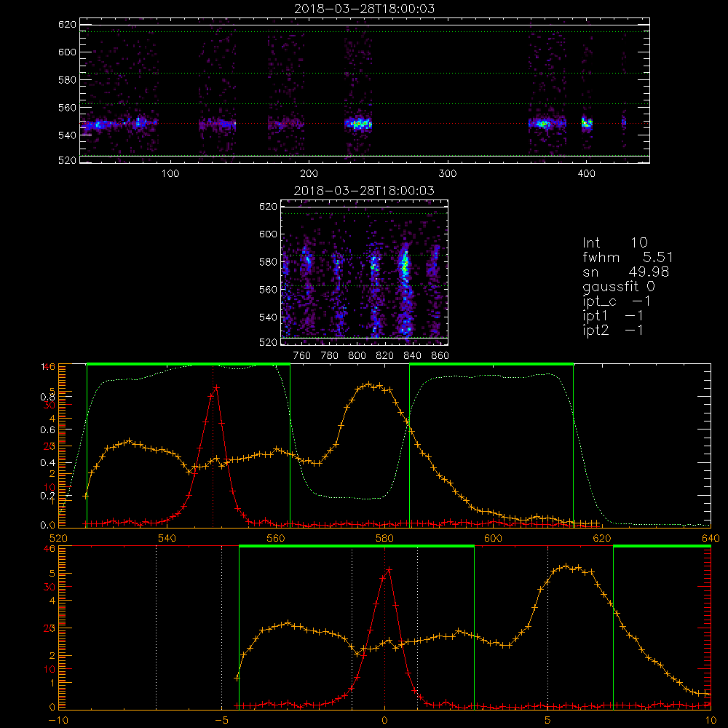The width and height of the screenshot is (728, 728).
Task: Click the orange curve peak in third plot
Action: [x=368, y=384]
